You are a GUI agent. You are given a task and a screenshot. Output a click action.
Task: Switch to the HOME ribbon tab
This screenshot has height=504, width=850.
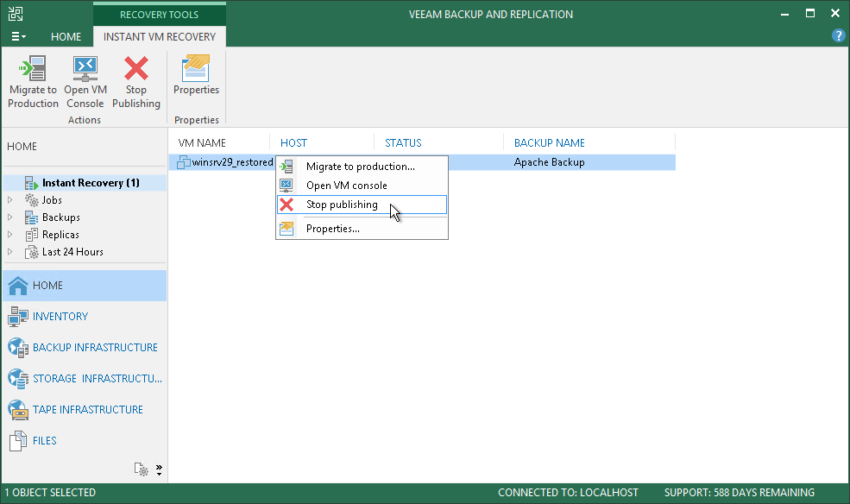[66, 36]
